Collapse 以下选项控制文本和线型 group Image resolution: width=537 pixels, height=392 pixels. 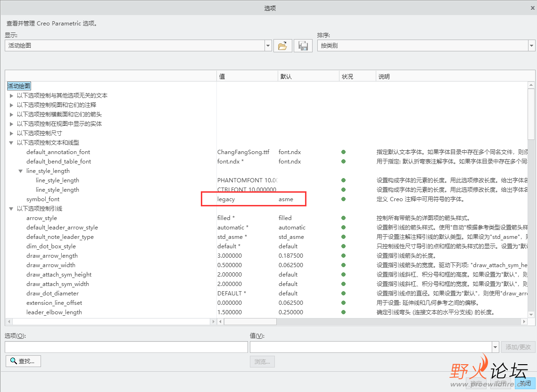[x=11, y=143]
